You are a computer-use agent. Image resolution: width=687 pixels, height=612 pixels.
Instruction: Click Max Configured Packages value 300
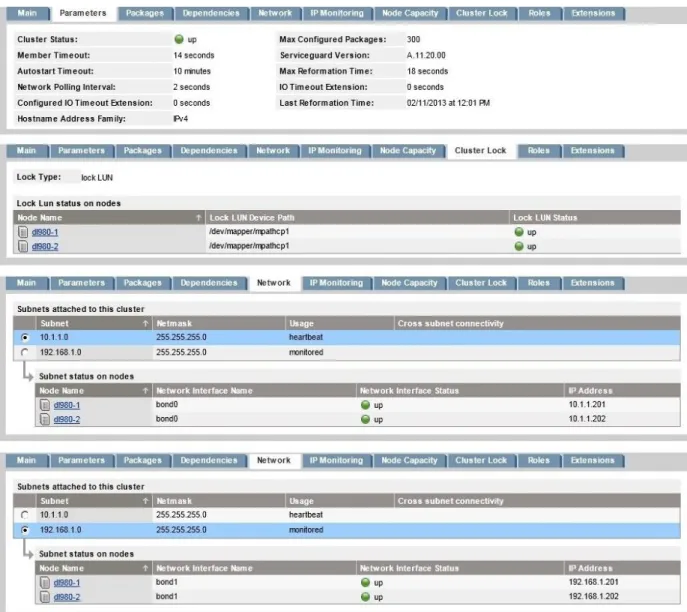coord(413,39)
